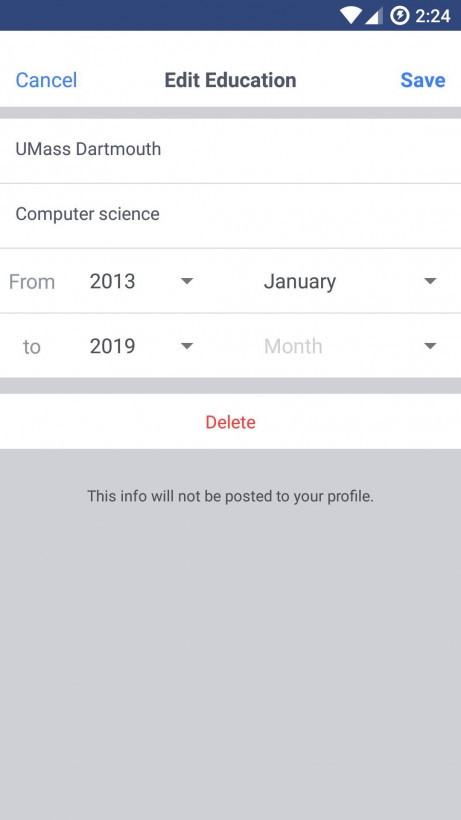Tap the cellular signal icon
Screen dimensions: 461x820
click(373, 15)
